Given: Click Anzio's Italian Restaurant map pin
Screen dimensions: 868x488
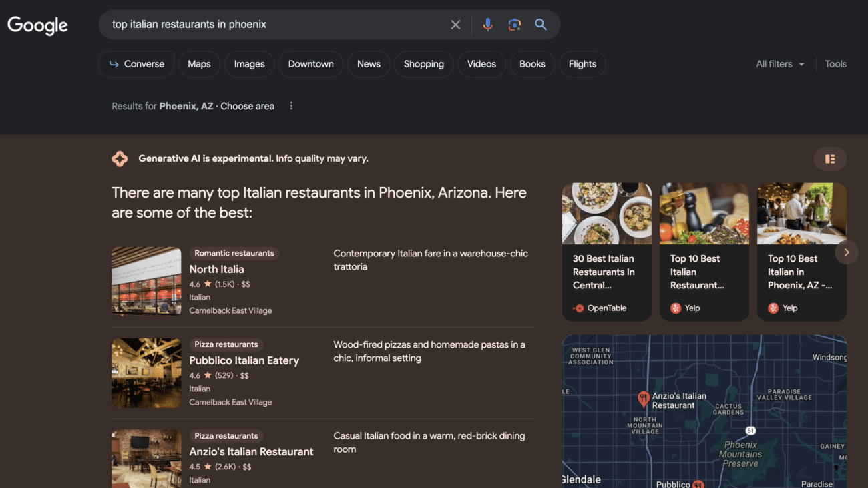Looking at the screenshot, I should (643, 399).
